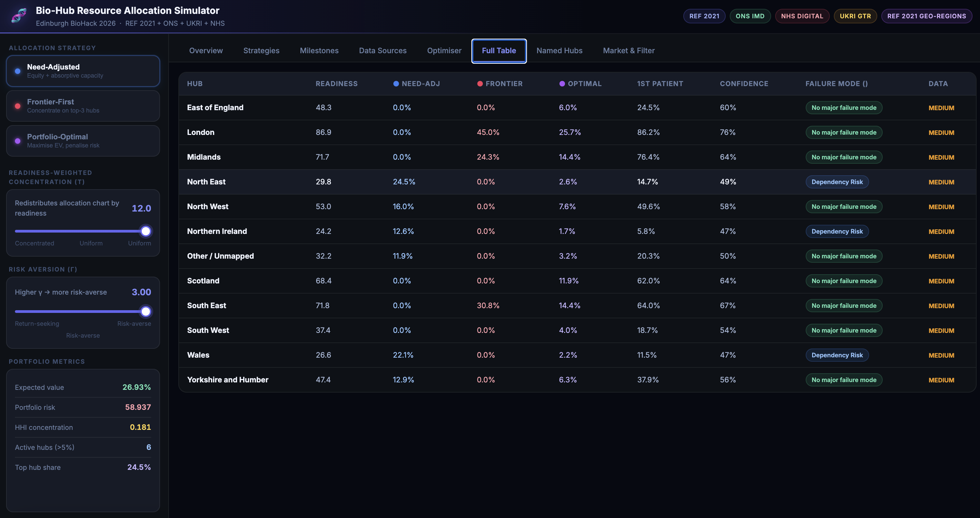Select the Portfolio-Optimal allocation strategy
980x518 pixels.
click(x=83, y=141)
